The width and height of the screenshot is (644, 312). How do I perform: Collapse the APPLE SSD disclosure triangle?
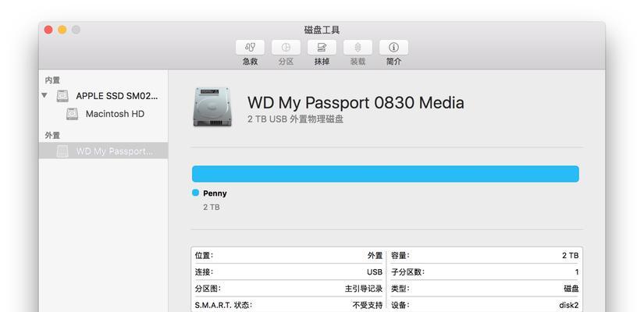point(44,96)
